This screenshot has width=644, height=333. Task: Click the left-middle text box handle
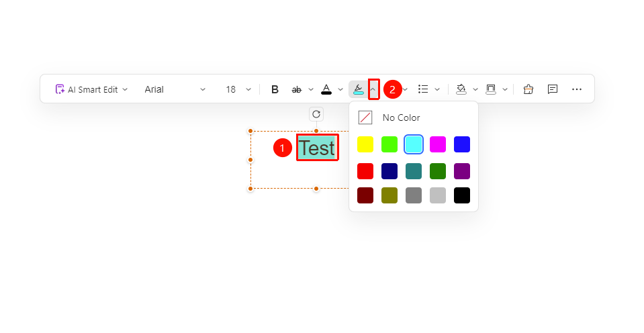pyautogui.click(x=250, y=160)
